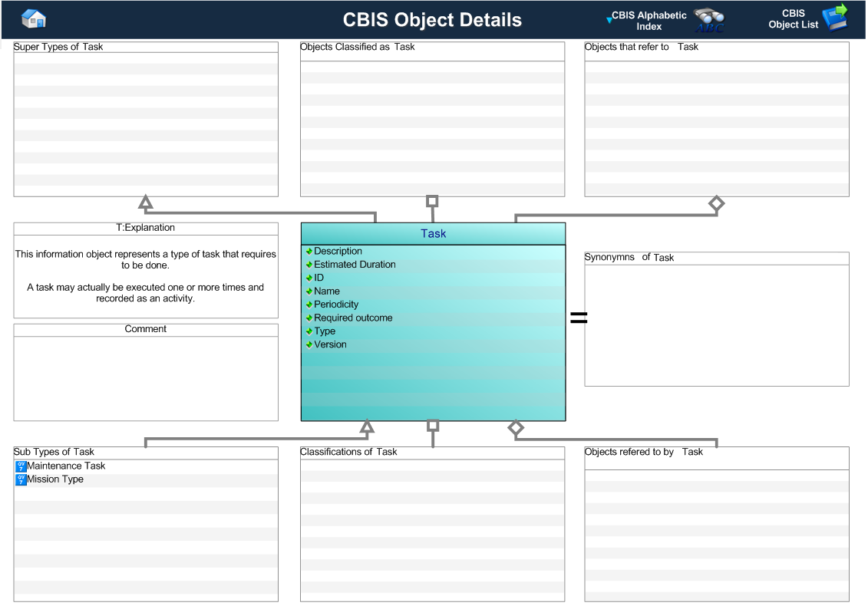Click the triangle arrow under Super Types
Image resolution: width=868 pixels, height=606 pixels.
146,202
